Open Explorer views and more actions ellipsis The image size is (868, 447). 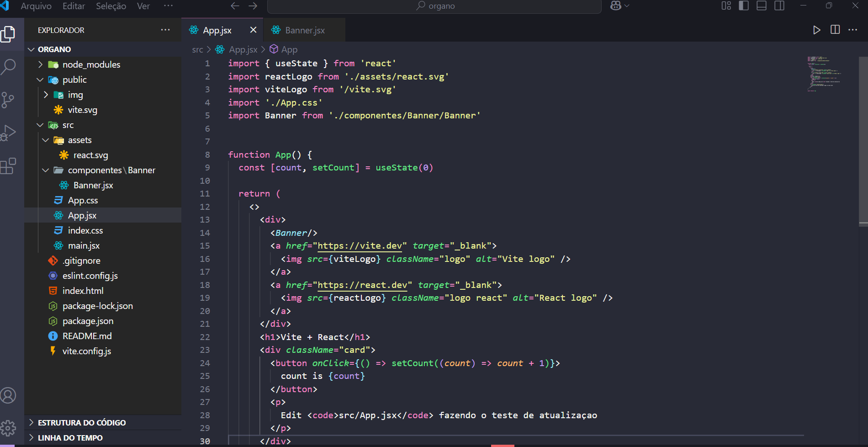(165, 30)
